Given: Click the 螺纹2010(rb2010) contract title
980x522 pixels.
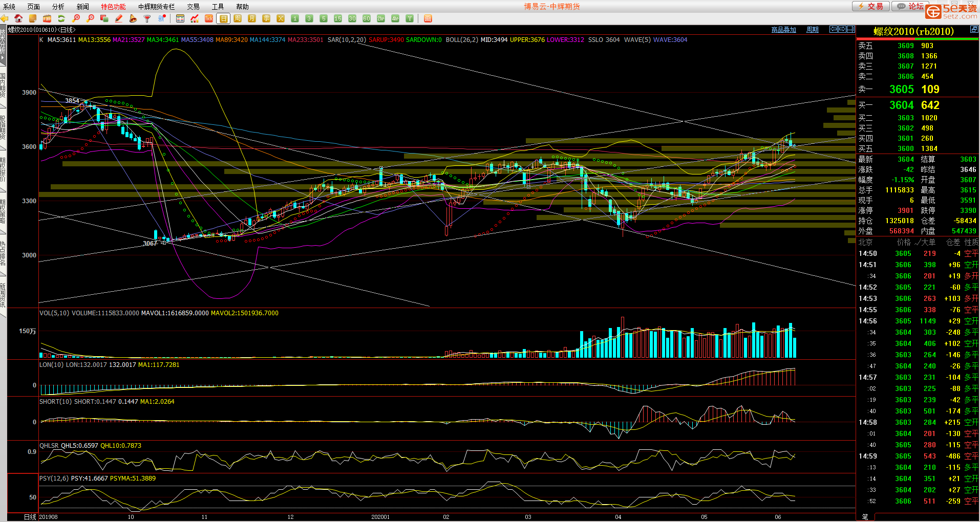Looking at the screenshot, I should pyautogui.click(x=913, y=31).
